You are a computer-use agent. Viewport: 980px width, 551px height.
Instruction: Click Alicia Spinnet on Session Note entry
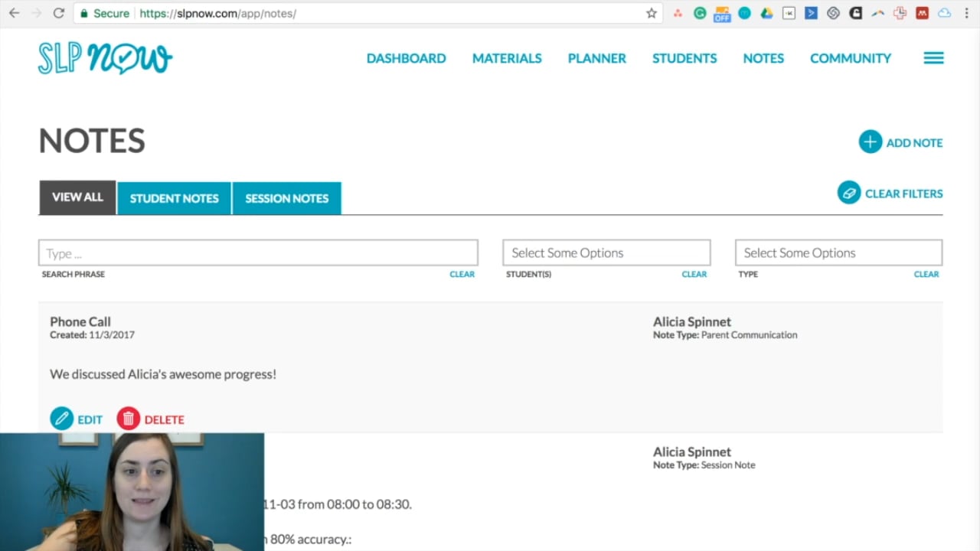pyautogui.click(x=692, y=452)
